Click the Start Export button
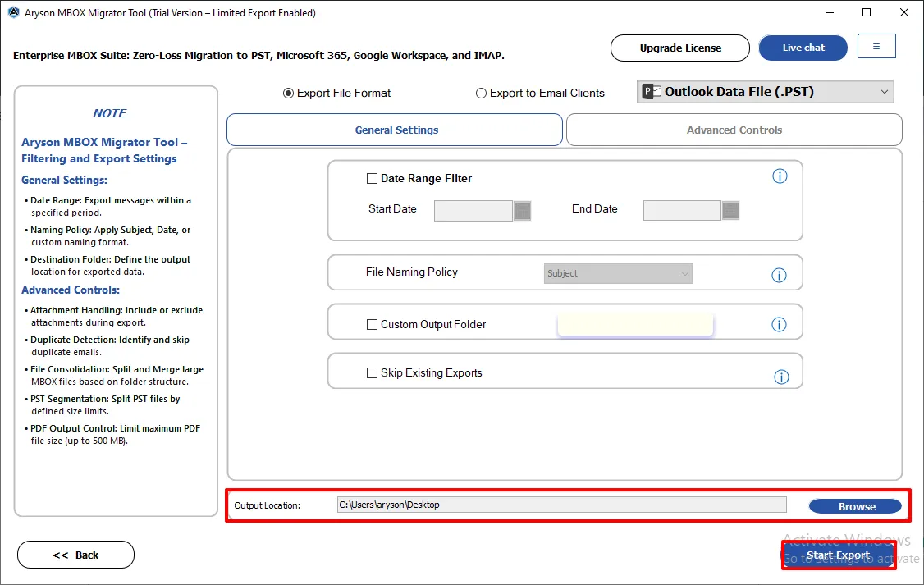 (x=838, y=555)
